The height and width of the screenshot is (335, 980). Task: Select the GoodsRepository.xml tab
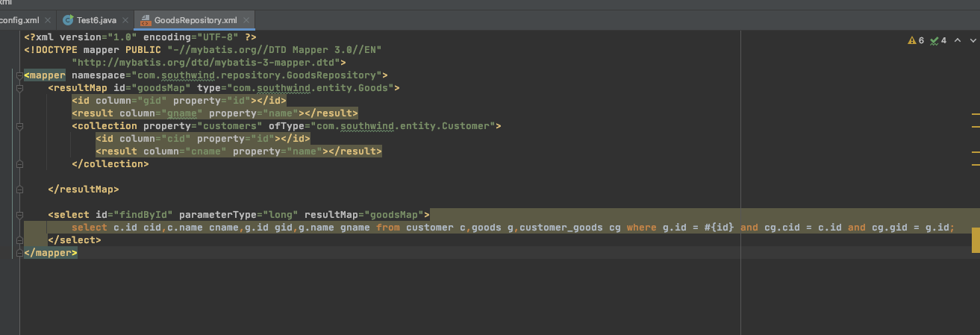click(196, 19)
